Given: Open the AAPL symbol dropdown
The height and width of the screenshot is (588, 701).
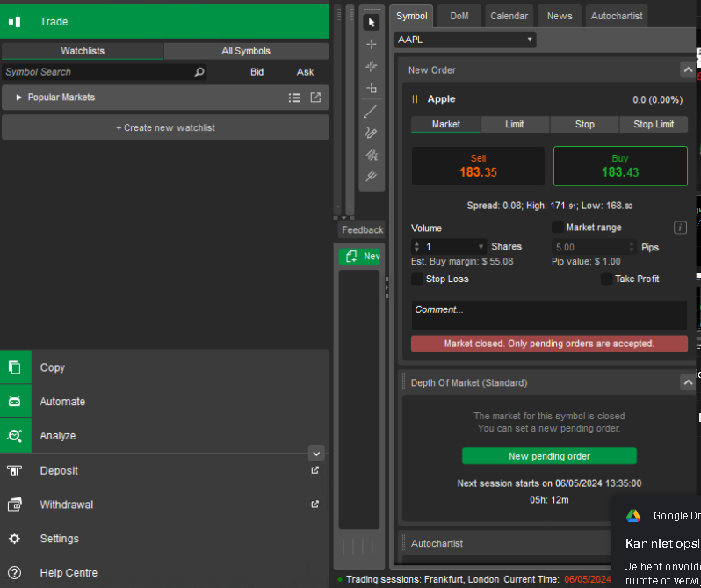Looking at the screenshot, I should (465, 40).
